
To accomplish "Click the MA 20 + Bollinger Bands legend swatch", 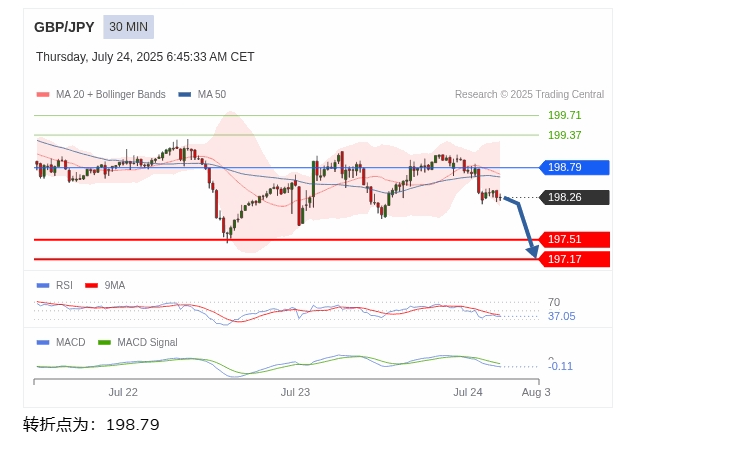I will coord(43,95).
